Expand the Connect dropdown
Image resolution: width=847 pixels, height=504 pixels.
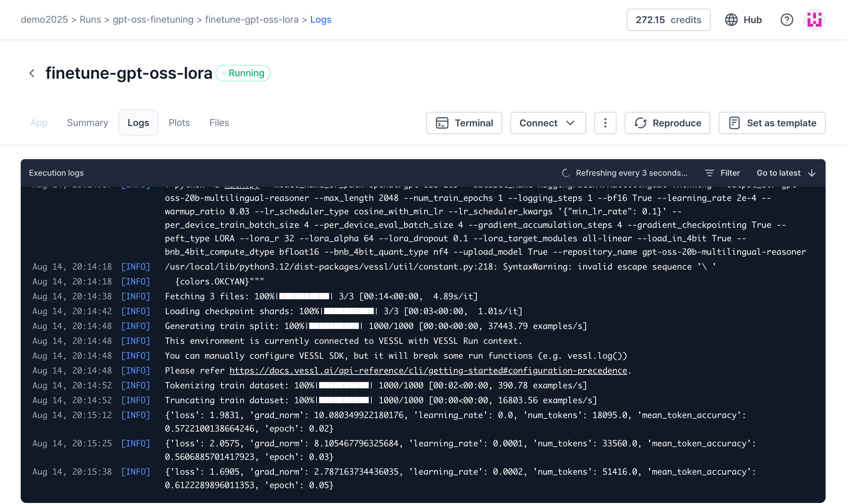click(x=548, y=123)
